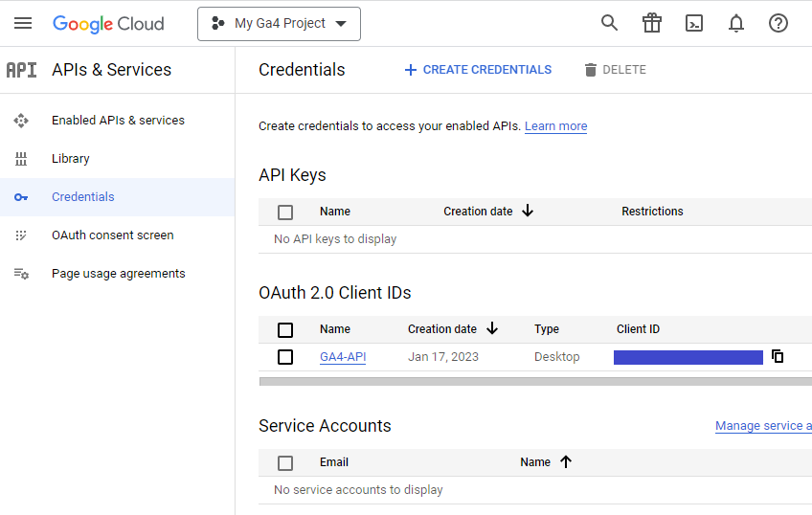
Task: Click the redacted Client ID value
Action: [688, 357]
